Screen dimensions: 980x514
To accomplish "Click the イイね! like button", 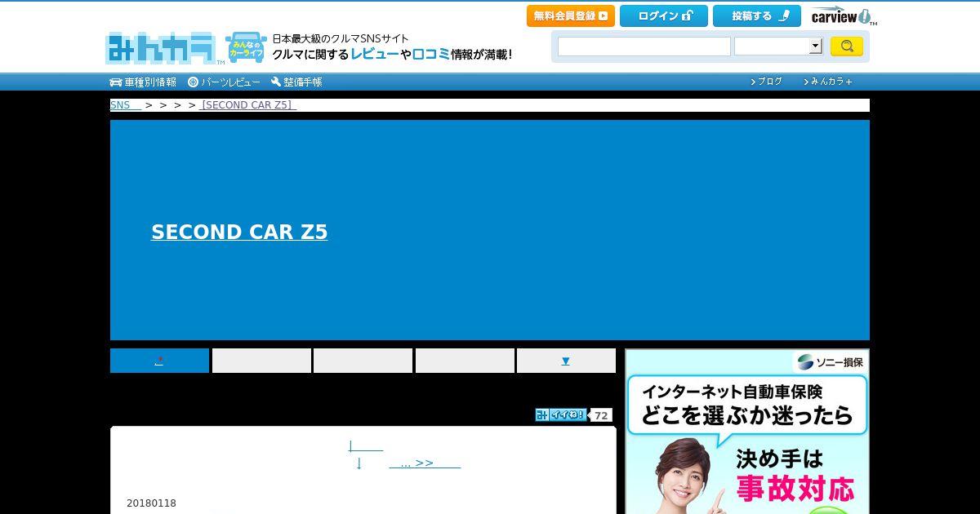I will pos(561,414).
